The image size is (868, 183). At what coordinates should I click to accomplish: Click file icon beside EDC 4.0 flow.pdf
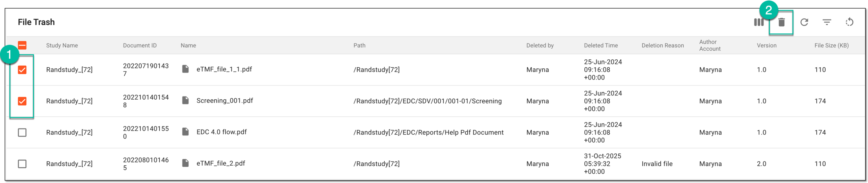(185, 132)
